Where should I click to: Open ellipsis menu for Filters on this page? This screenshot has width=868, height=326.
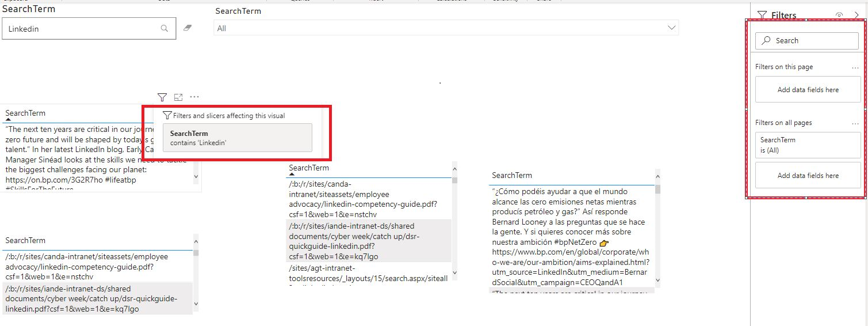(855, 67)
